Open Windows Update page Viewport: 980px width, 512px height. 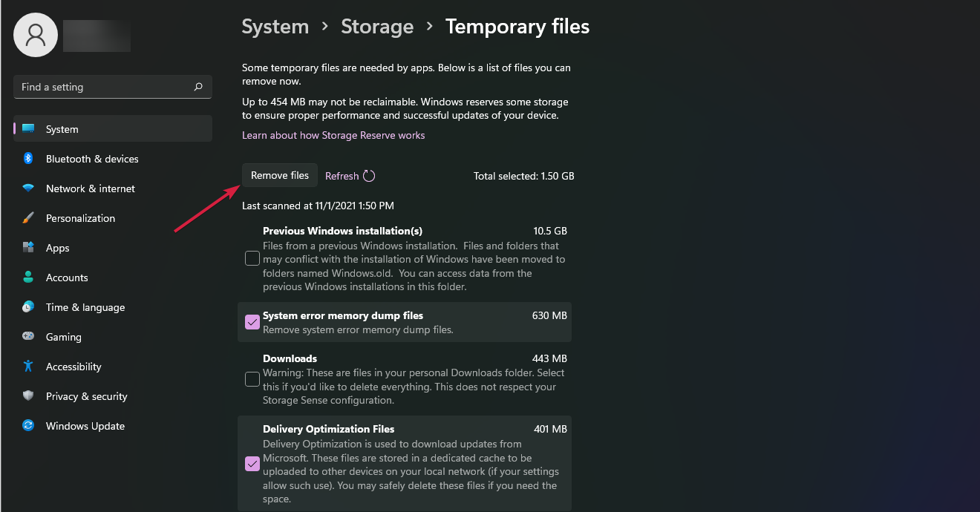click(113, 426)
